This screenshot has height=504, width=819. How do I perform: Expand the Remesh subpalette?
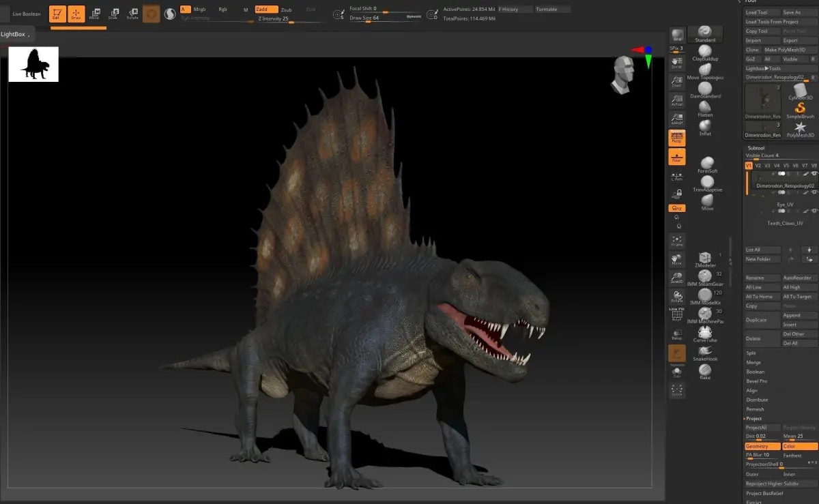pyautogui.click(x=755, y=409)
